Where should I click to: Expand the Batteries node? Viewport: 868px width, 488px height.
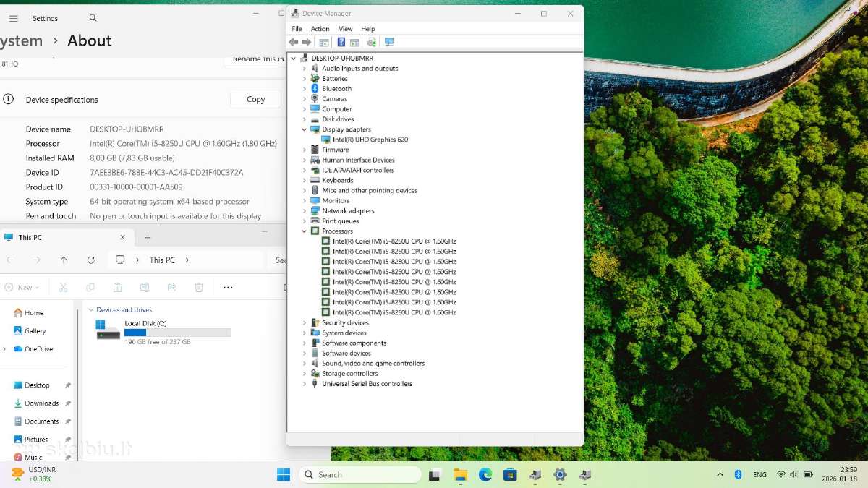(x=305, y=79)
